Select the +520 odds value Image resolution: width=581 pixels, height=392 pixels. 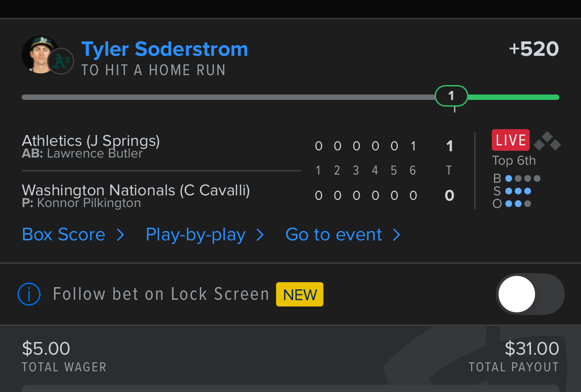(534, 49)
